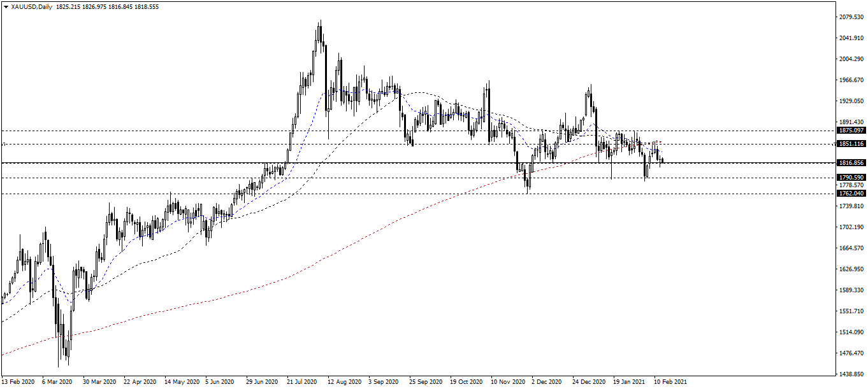868x389 pixels.
Task: Click the 1739.810 price axis value
Action: (x=852, y=206)
